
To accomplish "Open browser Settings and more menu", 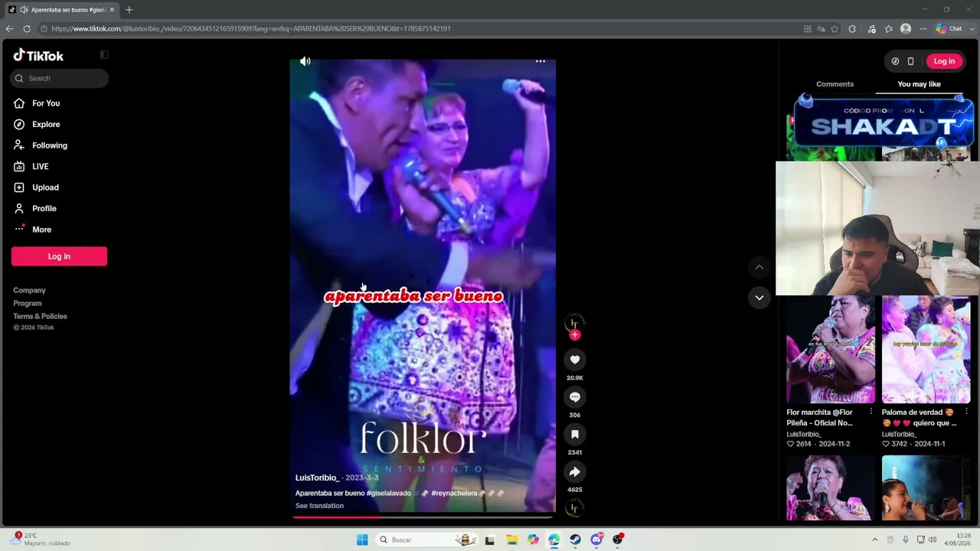I will pyautogui.click(x=923, y=29).
